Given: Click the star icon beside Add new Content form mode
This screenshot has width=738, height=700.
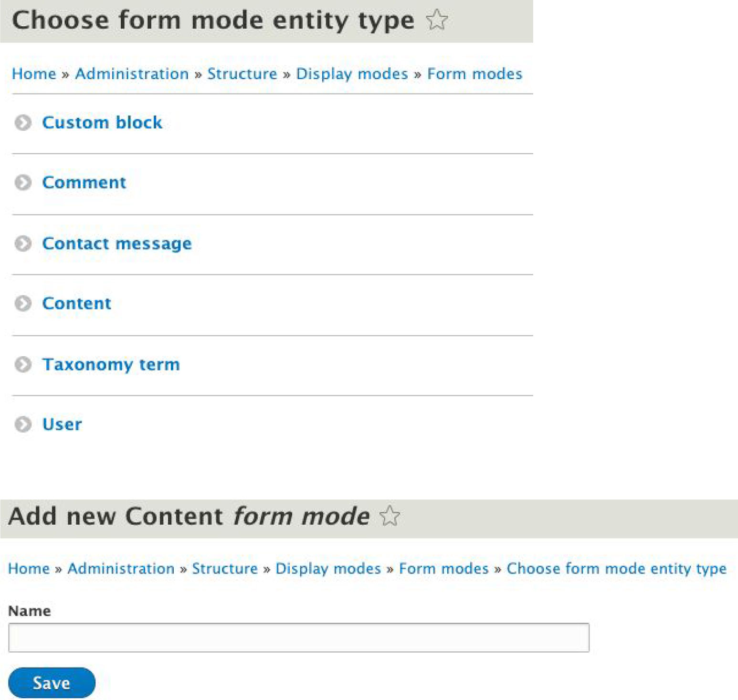Looking at the screenshot, I should tap(390, 516).
